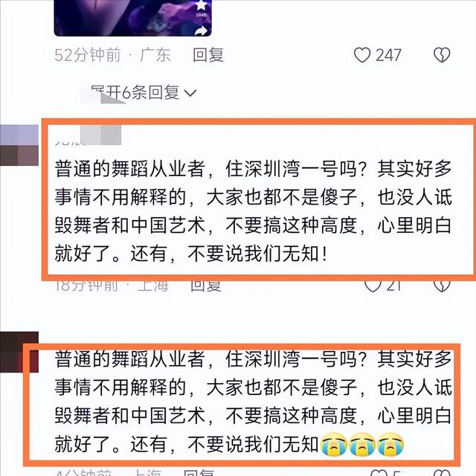Open the purple video thumbnail at top
The height and width of the screenshot is (476, 476).
pos(132,18)
